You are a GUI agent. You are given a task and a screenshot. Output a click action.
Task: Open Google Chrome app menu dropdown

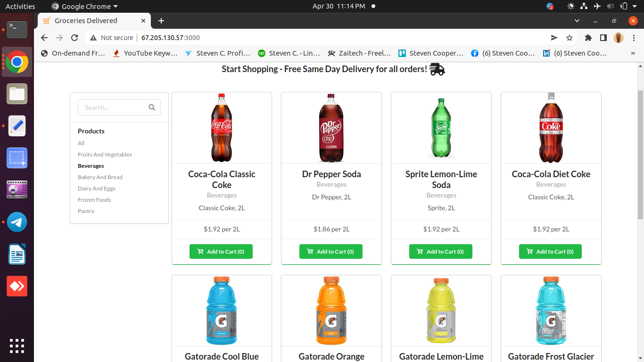tap(84, 6)
